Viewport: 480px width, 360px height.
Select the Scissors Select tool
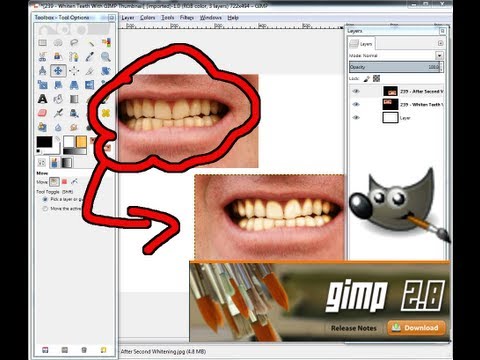pyautogui.click(x=42, y=57)
